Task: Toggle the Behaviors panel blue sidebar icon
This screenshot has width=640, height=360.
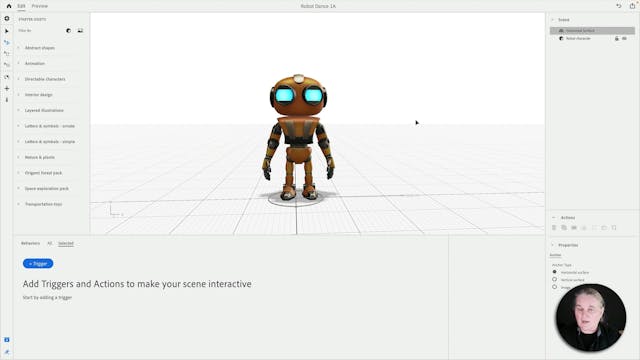Action: (7, 340)
